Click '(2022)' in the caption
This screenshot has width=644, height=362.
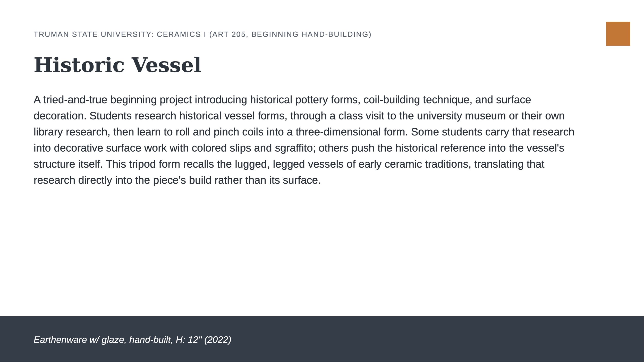[x=218, y=340]
